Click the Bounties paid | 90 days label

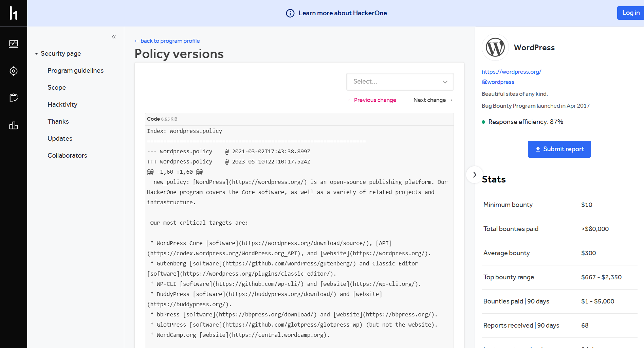(x=516, y=301)
